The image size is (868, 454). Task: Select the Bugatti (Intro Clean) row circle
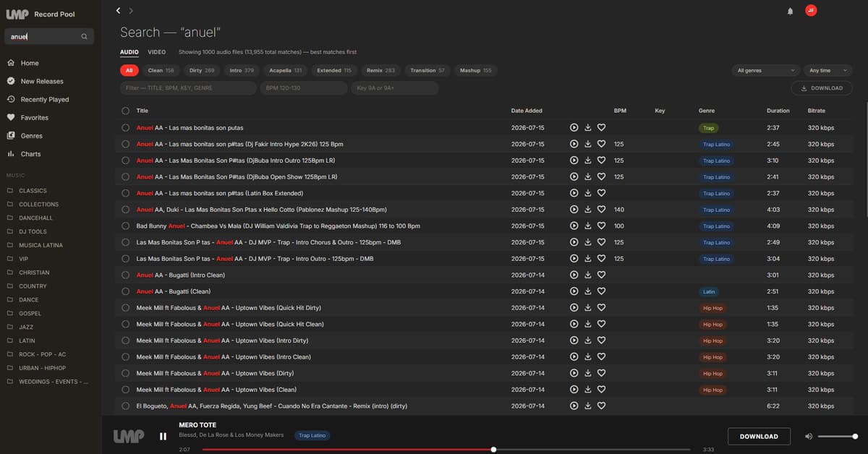pyautogui.click(x=126, y=275)
